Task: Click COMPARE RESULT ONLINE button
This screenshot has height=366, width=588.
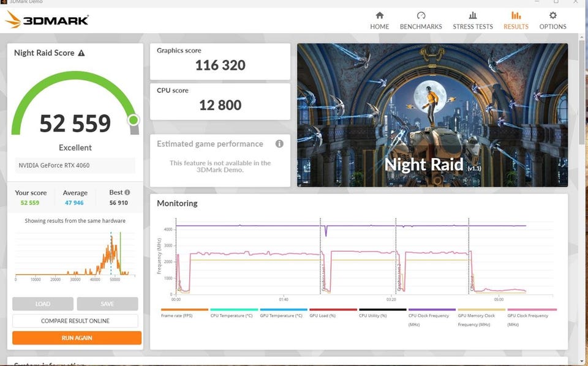Action: 75,321
